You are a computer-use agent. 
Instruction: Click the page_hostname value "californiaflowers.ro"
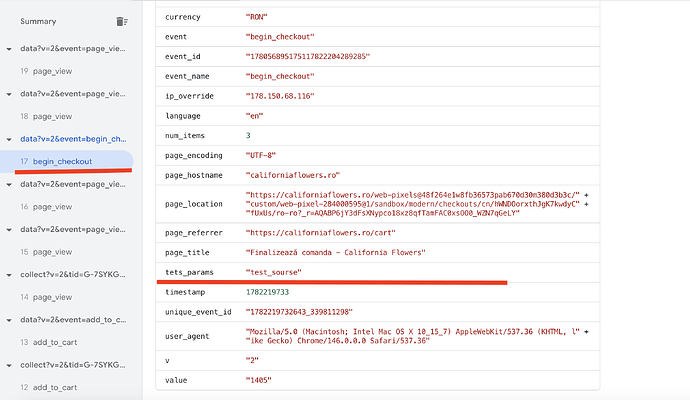point(293,175)
